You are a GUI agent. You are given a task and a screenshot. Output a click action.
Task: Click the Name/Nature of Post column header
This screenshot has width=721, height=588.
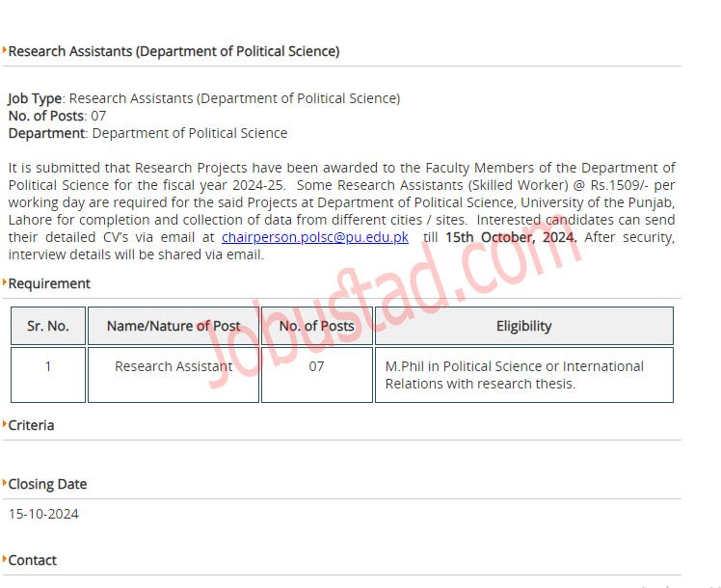pyautogui.click(x=174, y=326)
